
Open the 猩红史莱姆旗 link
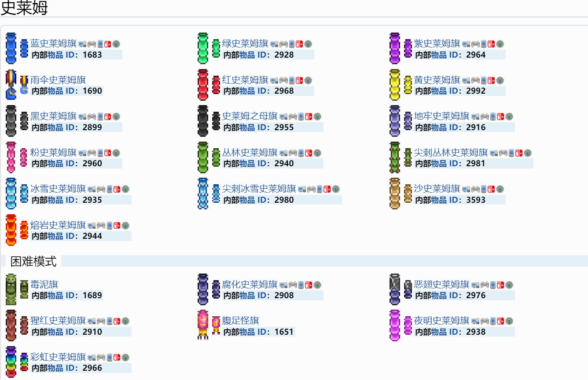pyautogui.click(x=58, y=321)
